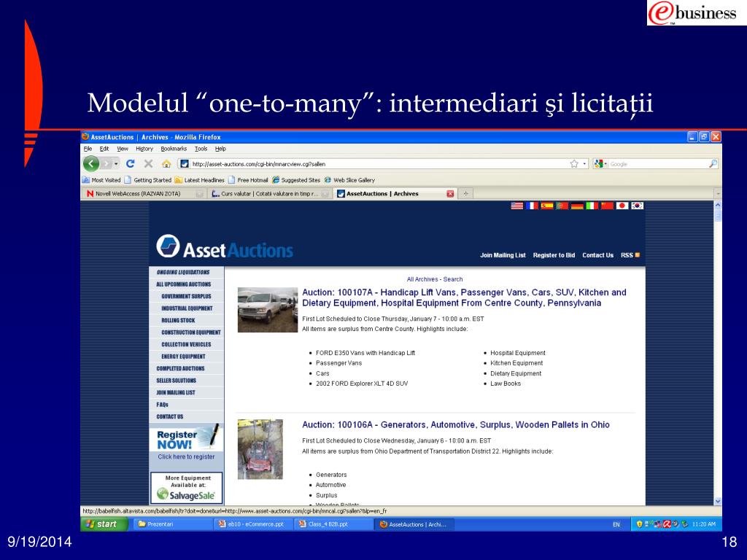
Task: Open the Edit menu
Action: (x=104, y=149)
